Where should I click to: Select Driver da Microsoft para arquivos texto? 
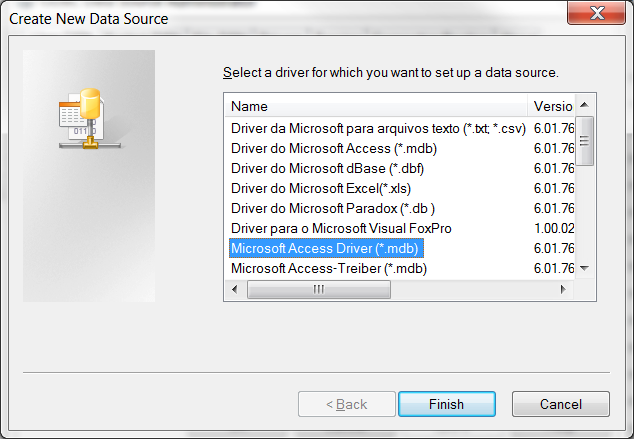coord(378,129)
